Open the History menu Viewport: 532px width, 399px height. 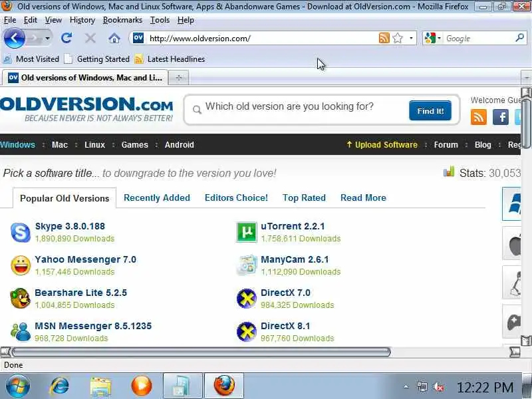coord(82,20)
